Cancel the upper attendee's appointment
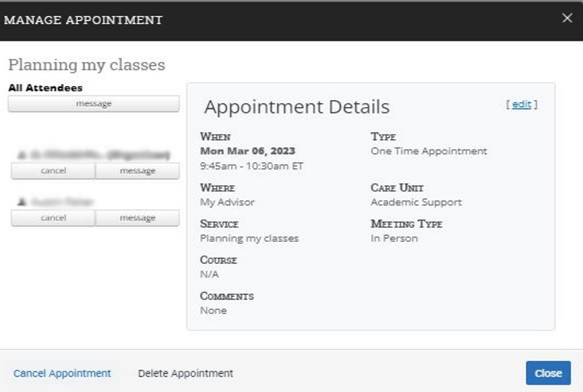 pos(53,171)
